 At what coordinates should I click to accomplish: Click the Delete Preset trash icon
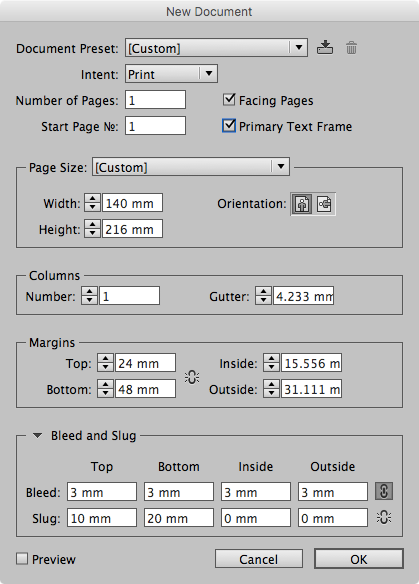(x=351, y=48)
